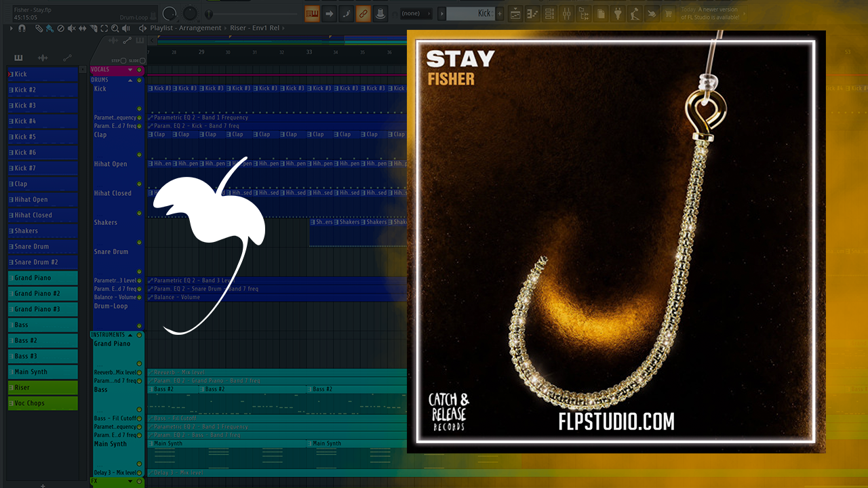Mute the Balance - Volume automation track

tap(140, 297)
